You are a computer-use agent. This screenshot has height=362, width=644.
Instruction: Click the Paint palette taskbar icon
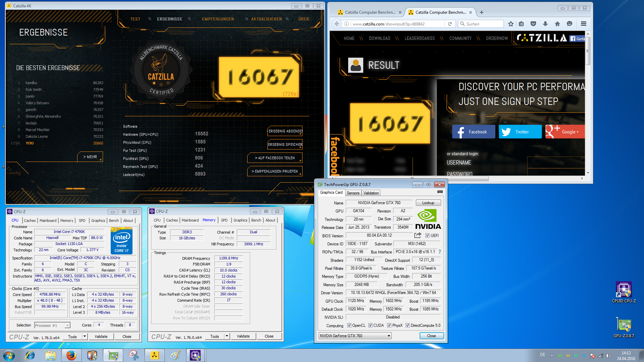(175, 355)
